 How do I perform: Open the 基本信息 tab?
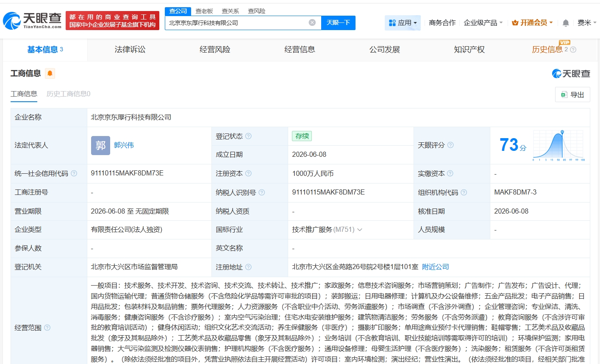pos(45,50)
